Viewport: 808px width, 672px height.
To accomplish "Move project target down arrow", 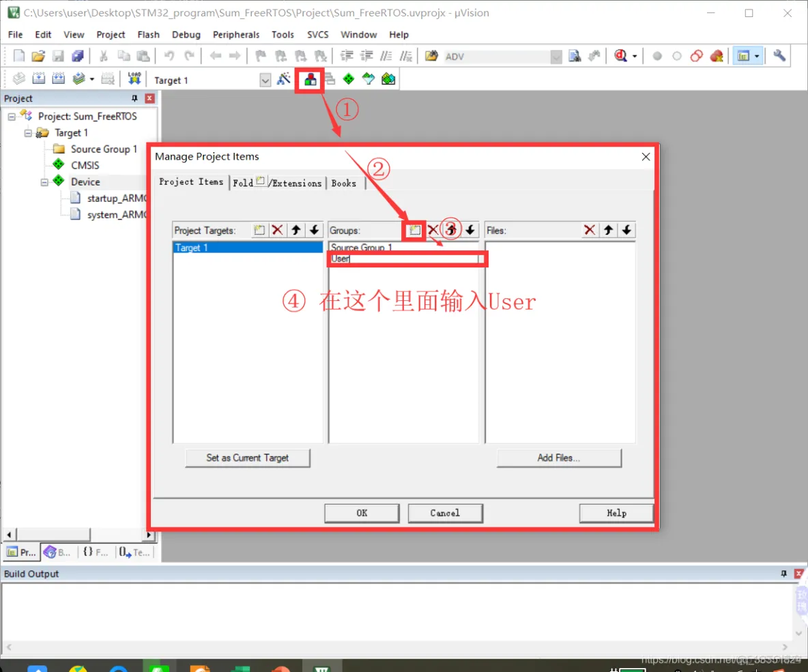I will [x=315, y=230].
